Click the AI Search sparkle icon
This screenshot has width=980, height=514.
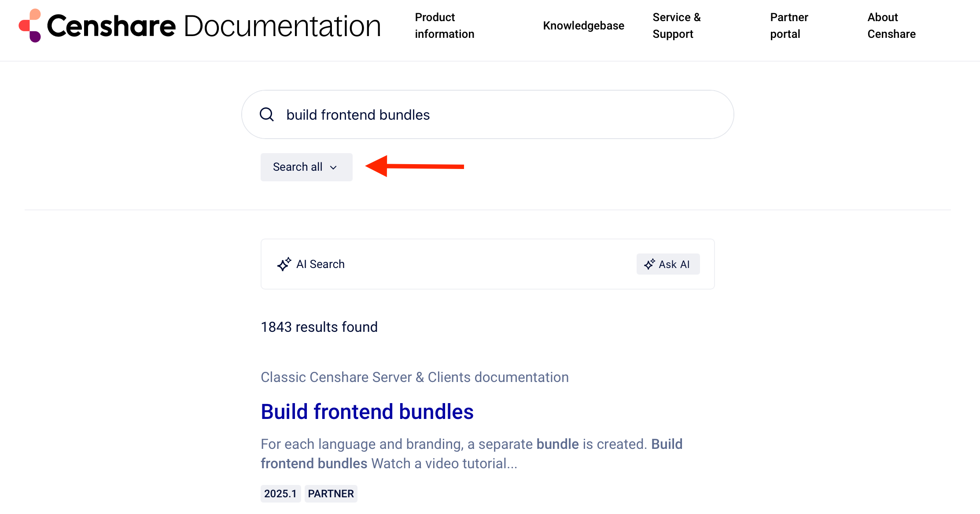(284, 264)
